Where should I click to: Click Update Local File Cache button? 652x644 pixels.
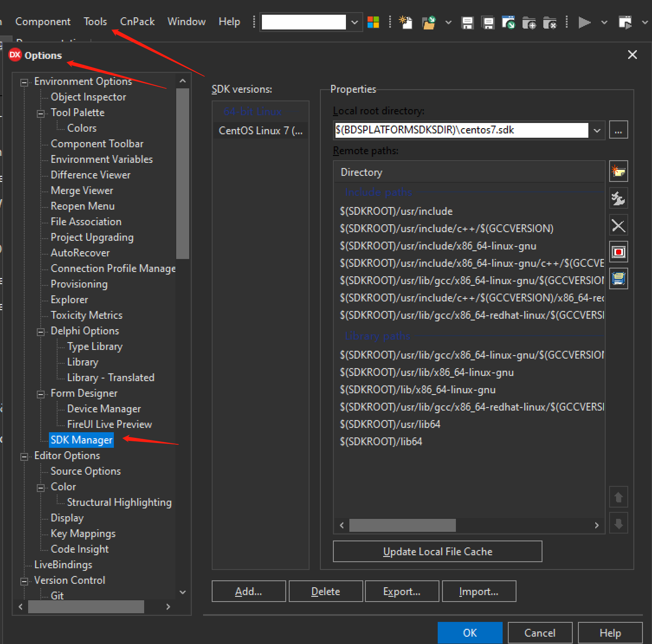[437, 551]
